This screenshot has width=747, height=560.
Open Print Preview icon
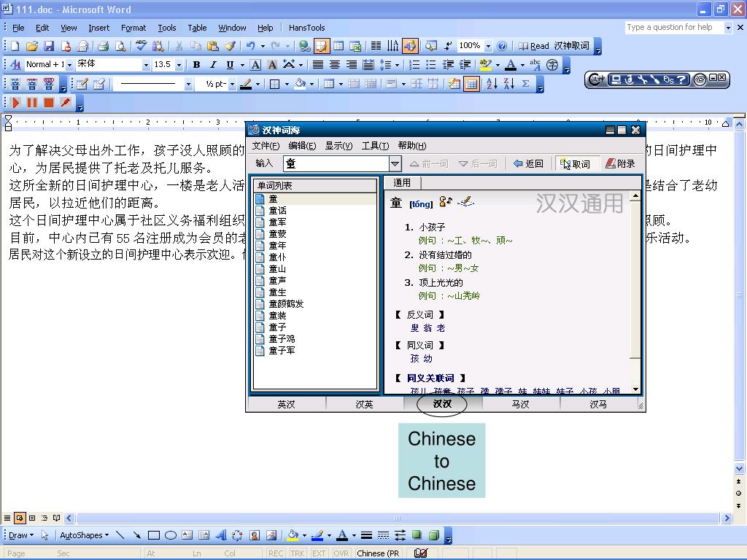pos(120,46)
